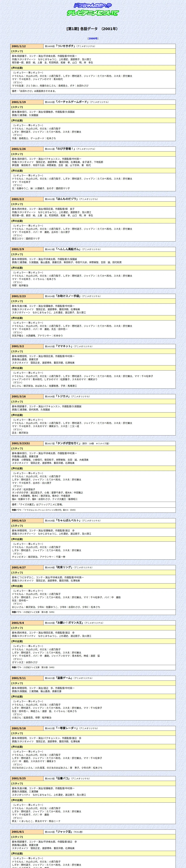The image size is (186, 868).
Task: Click the guest line 青空ユカリ：國府田マリ子
Action: click(26, 239)
